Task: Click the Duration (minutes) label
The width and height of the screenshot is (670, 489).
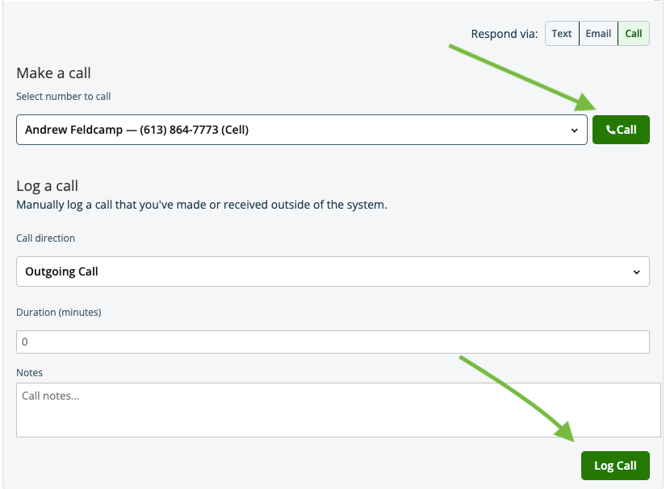Action: click(59, 312)
